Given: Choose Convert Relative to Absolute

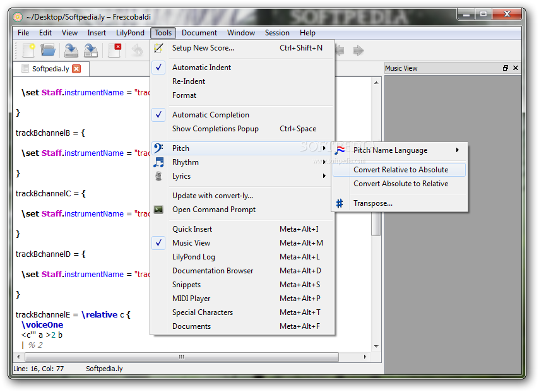Looking at the screenshot, I should (x=400, y=170).
